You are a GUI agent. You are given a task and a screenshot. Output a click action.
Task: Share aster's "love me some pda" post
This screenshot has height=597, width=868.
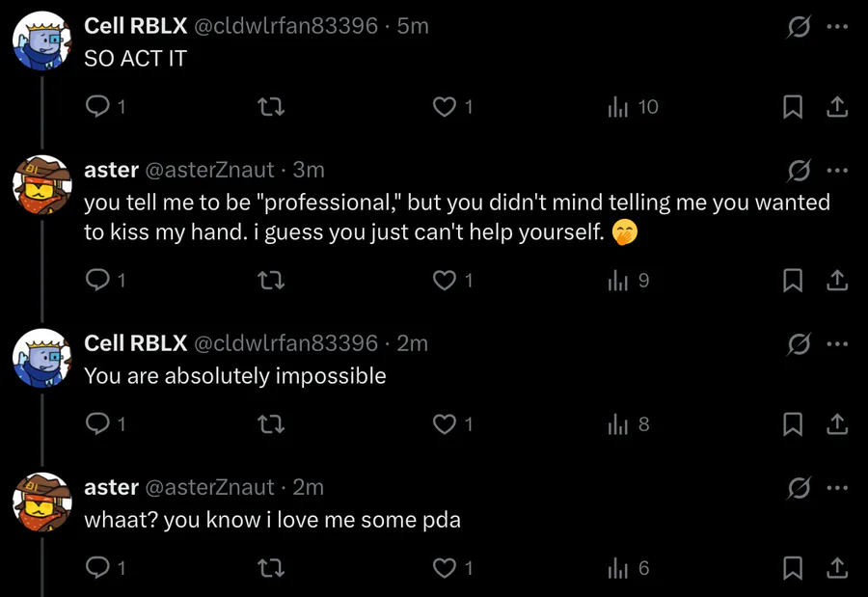click(x=838, y=568)
